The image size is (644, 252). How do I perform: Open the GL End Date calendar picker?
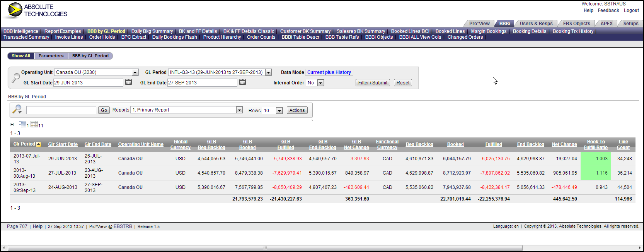242,82
